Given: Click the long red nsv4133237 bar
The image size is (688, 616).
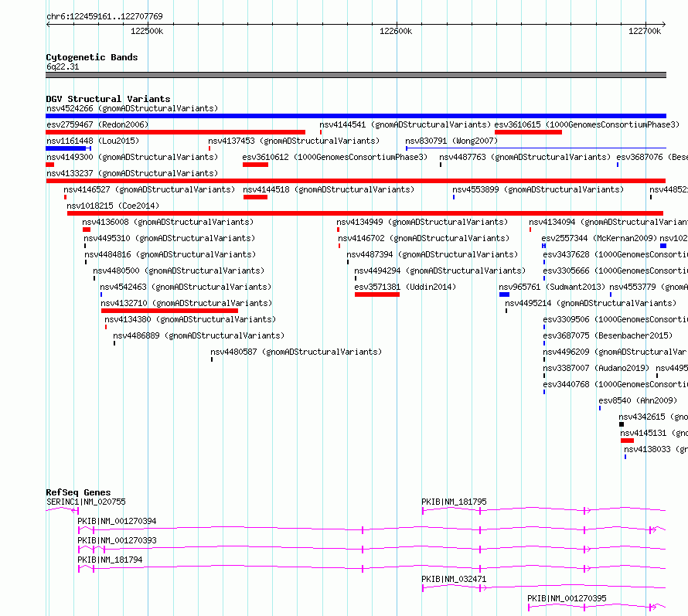Looking at the screenshot, I should click(x=356, y=181).
